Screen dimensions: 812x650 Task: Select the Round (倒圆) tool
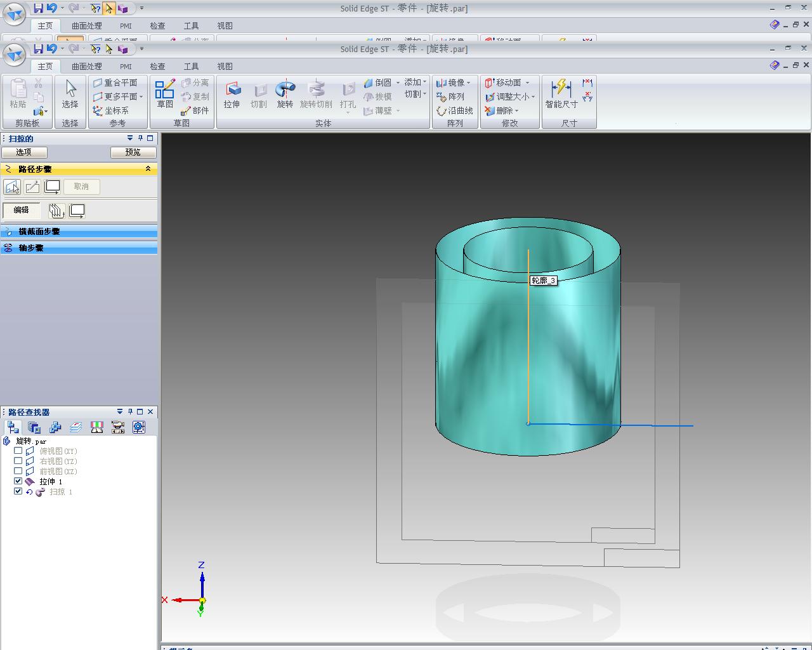point(378,83)
